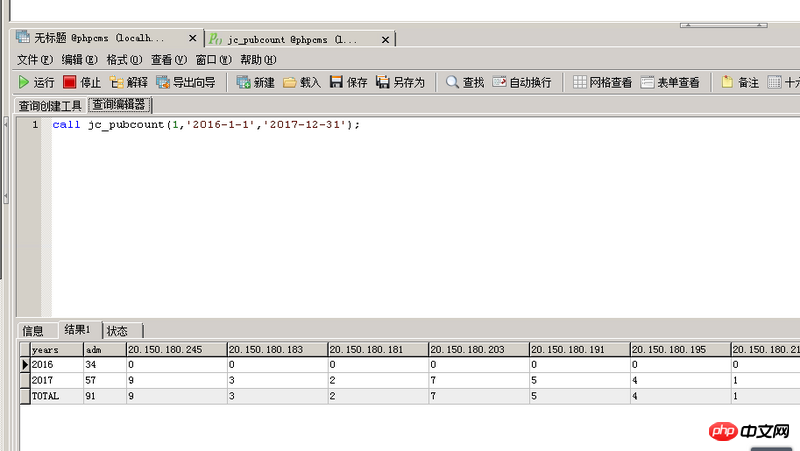The height and width of the screenshot is (451, 800).
Task: Click column header 20.150.180.203
Action: [x=479, y=349]
